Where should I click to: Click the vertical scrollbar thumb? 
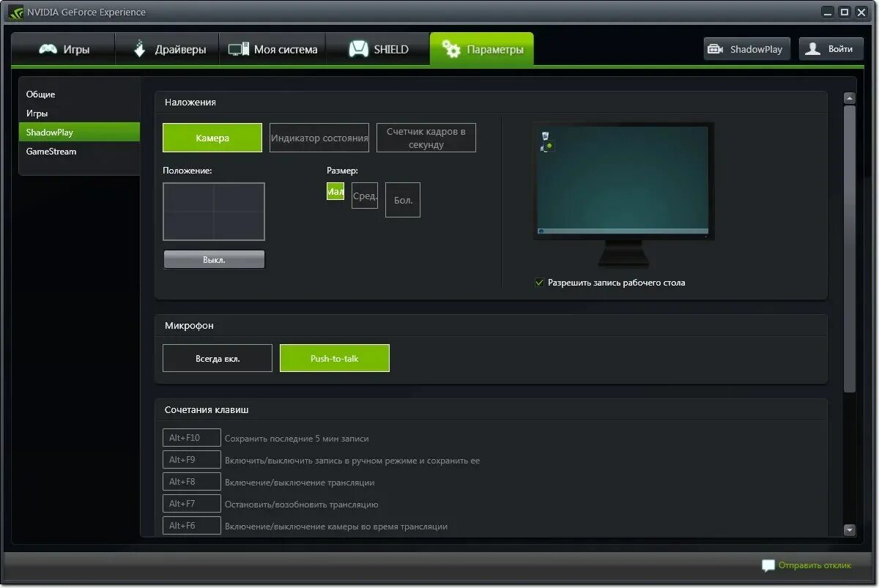(850, 248)
